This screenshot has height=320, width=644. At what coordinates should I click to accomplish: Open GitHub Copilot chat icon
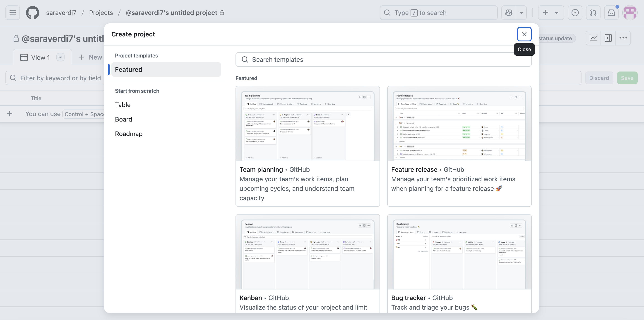[508, 12]
